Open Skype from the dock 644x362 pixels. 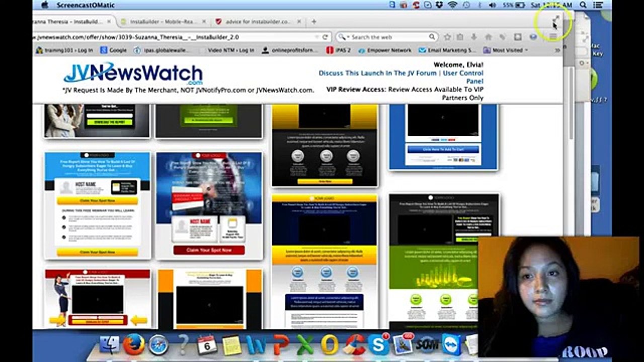[x=378, y=344]
